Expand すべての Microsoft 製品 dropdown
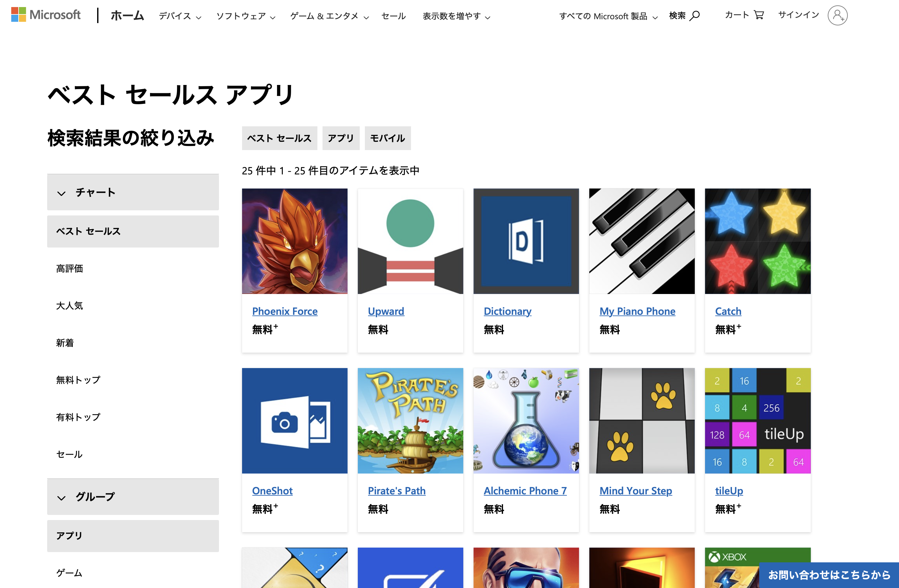899x588 pixels. [608, 16]
